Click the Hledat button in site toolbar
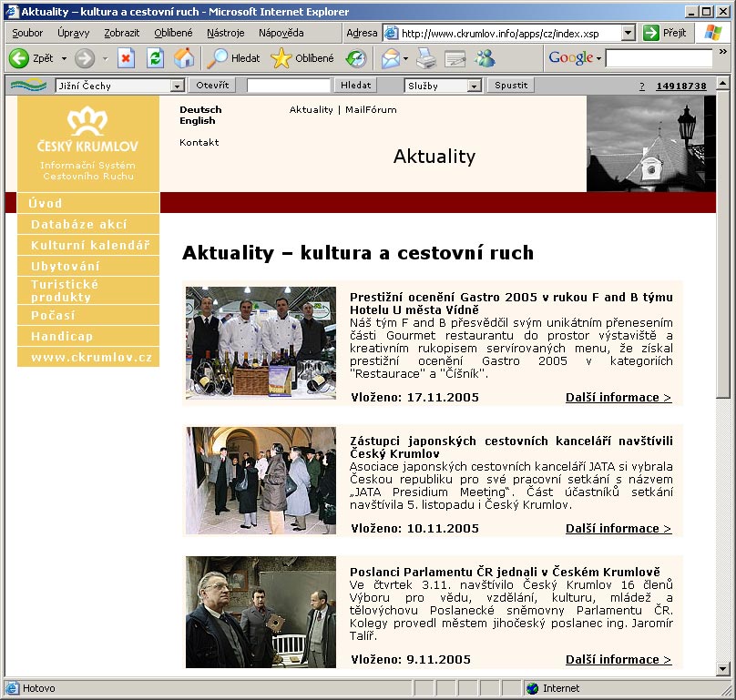The width and height of the screenshot is (736, 700). [355, 85]
